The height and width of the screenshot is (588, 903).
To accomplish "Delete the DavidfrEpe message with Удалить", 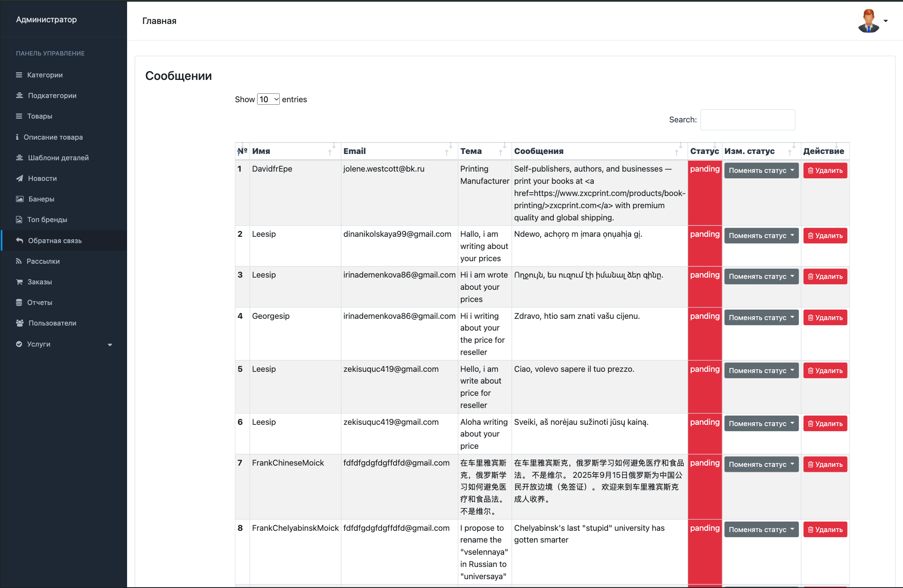I will click(825, 171).
